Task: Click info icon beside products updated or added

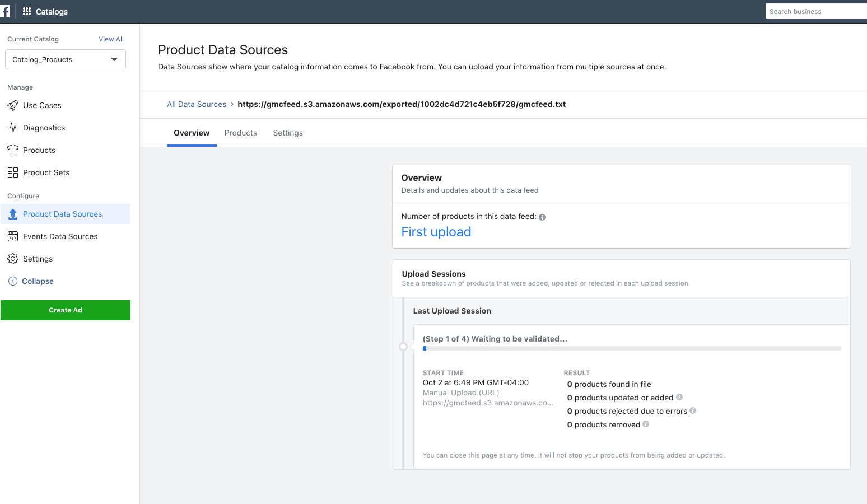Action: point(679,397)
